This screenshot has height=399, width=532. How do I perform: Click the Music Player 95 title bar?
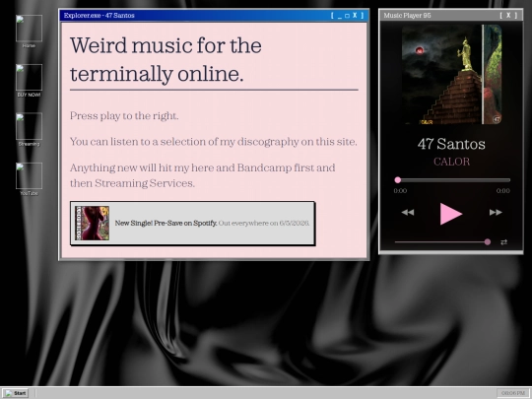(x=451, y=15)
